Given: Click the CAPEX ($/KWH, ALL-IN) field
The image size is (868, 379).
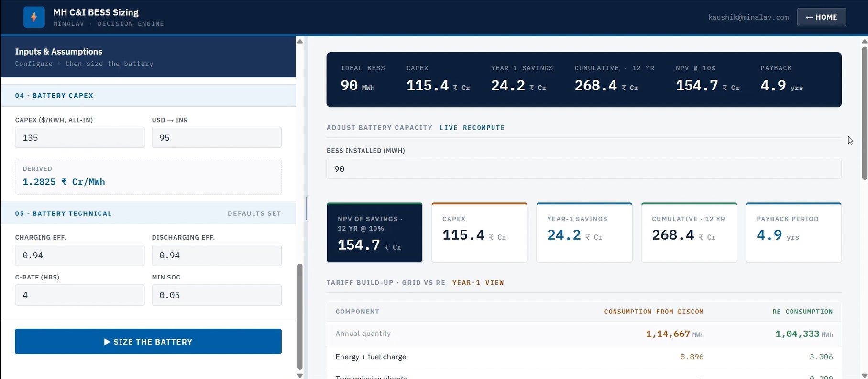Looking at the screenshot, I should (80, 137).
